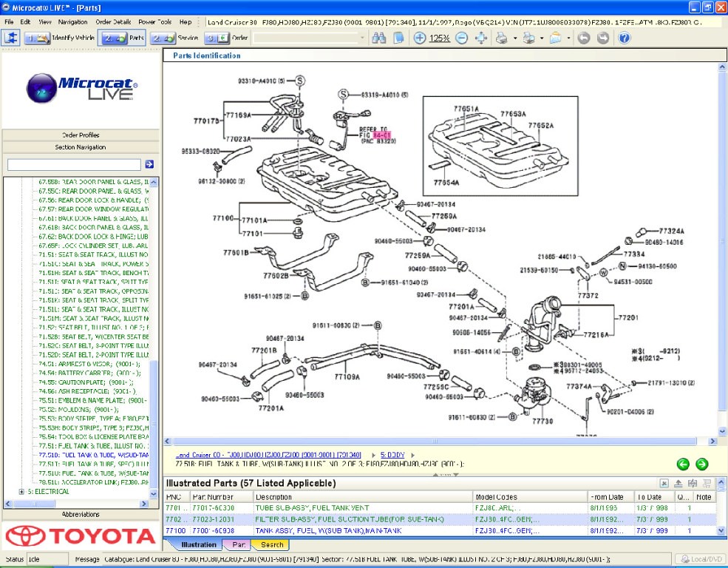Click the green next illustration arrow
Image resolution: width=728 pixels, height=568 pixels.
click(702, 464)
